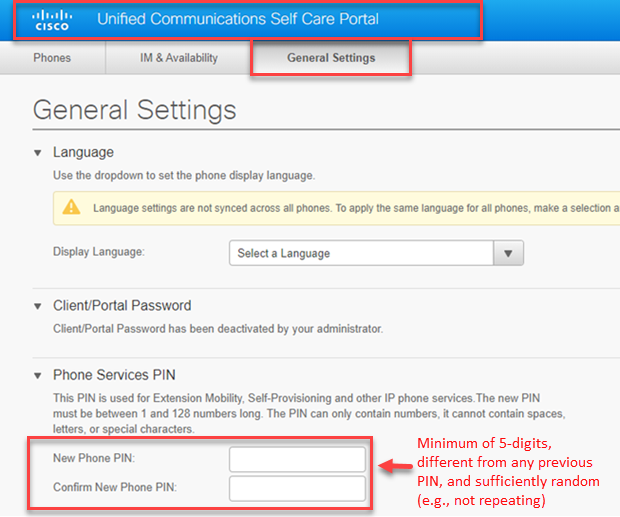The image size is (620, 517).
Task: Select the General Settings tab
Action: [x=331, y=58]
